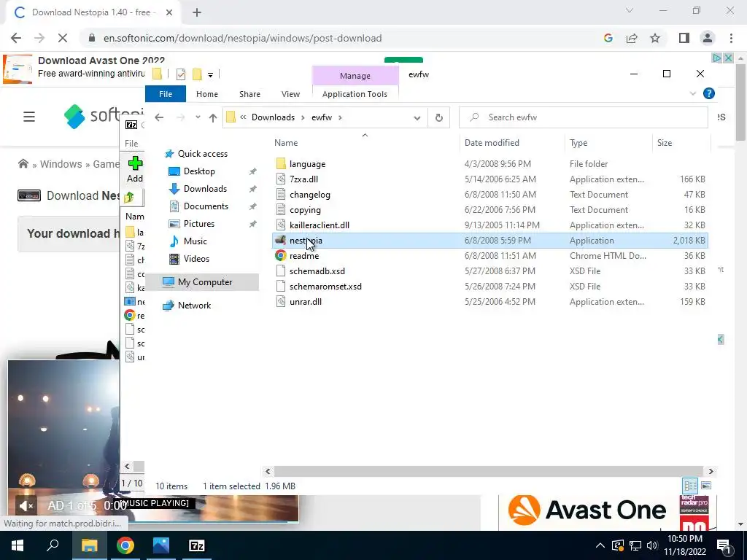Switch to Details view layout icon
This screenshot has height=560, width=747.
[690, 485]
